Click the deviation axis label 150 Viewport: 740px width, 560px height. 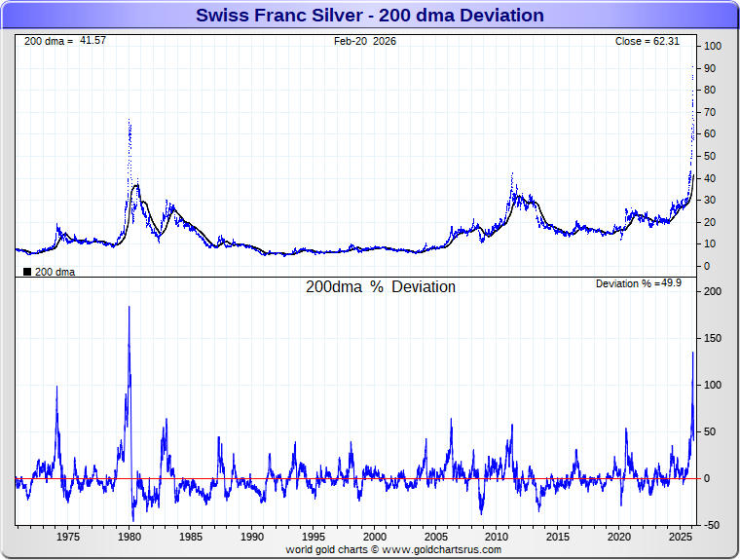(x=713, y=338)
